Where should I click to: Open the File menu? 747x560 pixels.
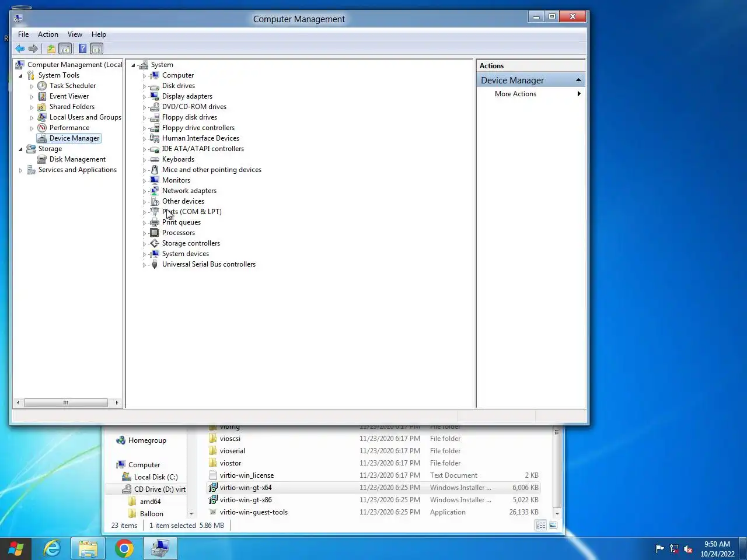(x=23, y=34)
